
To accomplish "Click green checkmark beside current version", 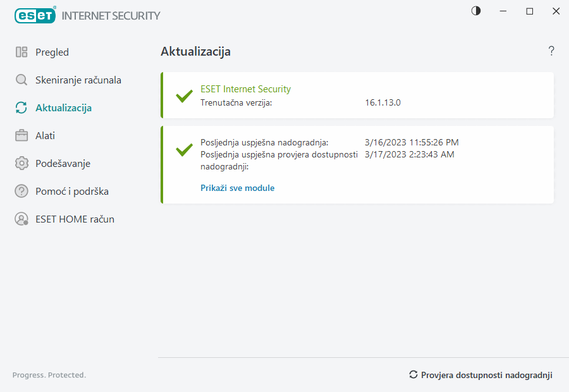I will 184,96.
